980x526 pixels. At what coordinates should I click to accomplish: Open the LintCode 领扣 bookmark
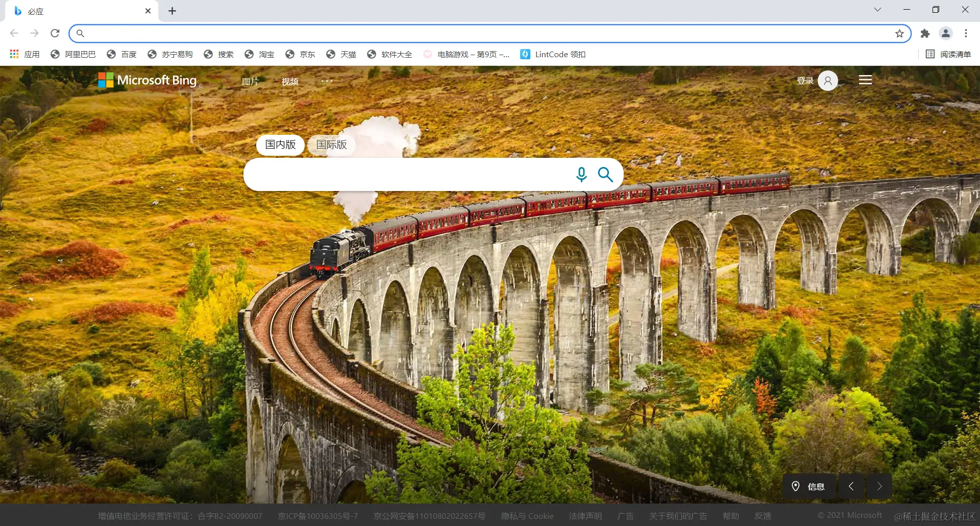pyautogui.click(x=553, y=54)
